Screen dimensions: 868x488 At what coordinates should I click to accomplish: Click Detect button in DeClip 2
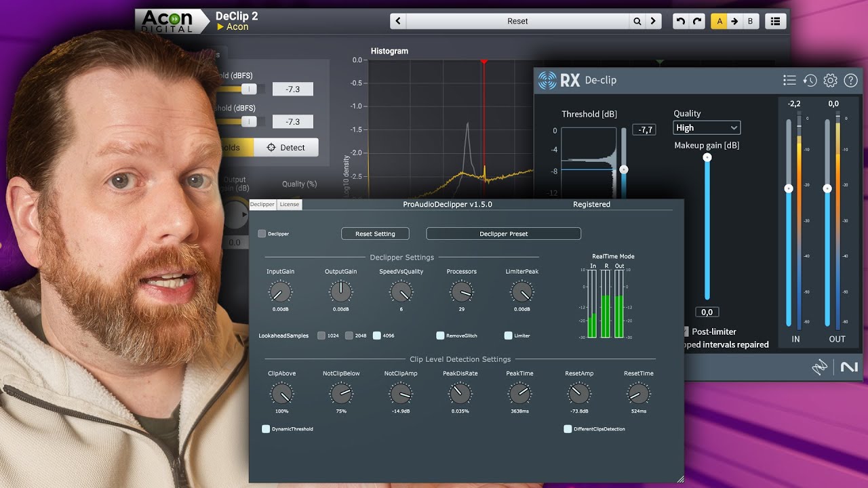(x=285, y=148)
